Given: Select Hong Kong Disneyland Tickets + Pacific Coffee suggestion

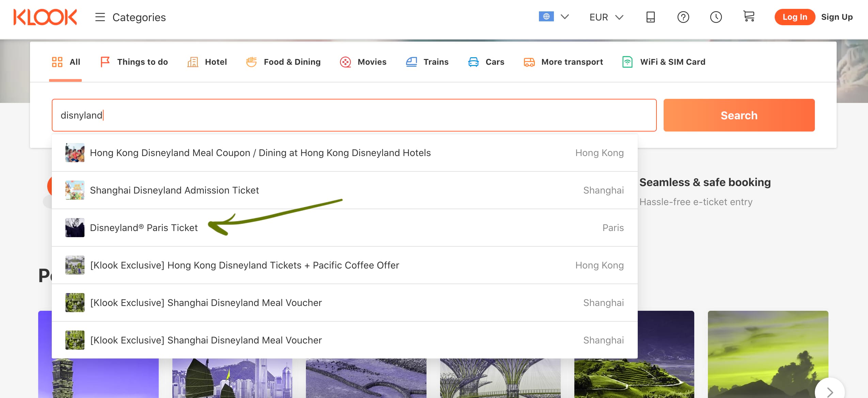Looking at the screenshot, I should [x=345, y=265].
